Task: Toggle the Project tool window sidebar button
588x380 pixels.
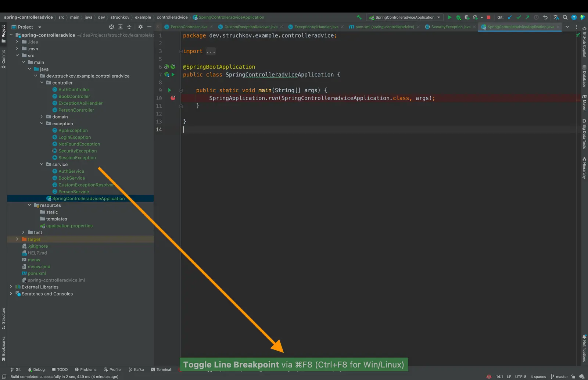Action: [4, 33]
